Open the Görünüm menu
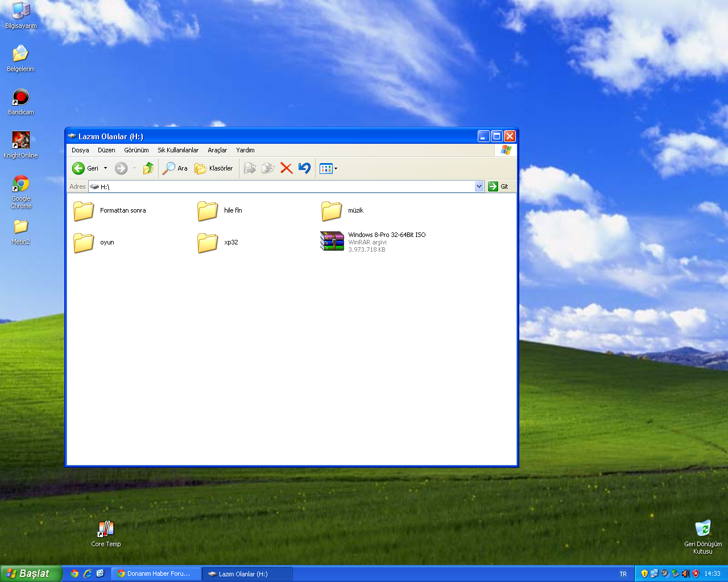The width and height of the screenshot is (728, 582). pyautogui.click(x=136, y=150)
